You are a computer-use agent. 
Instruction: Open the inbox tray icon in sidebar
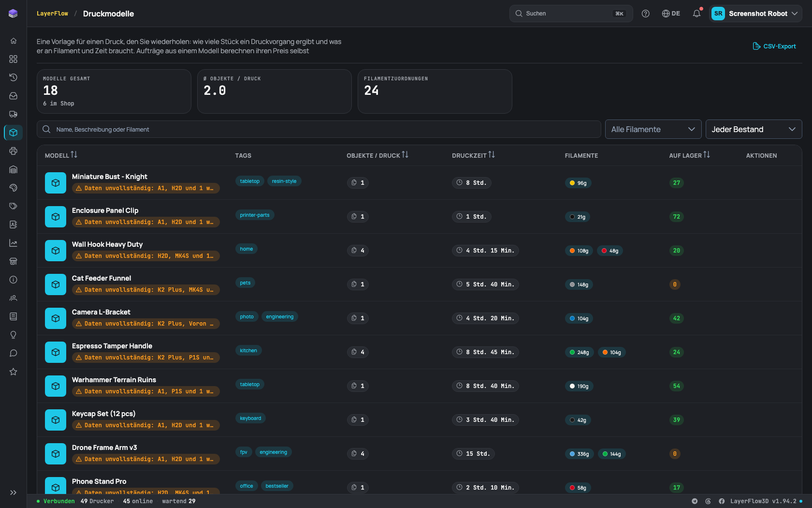pyautogui.click(x=13, y=96)
